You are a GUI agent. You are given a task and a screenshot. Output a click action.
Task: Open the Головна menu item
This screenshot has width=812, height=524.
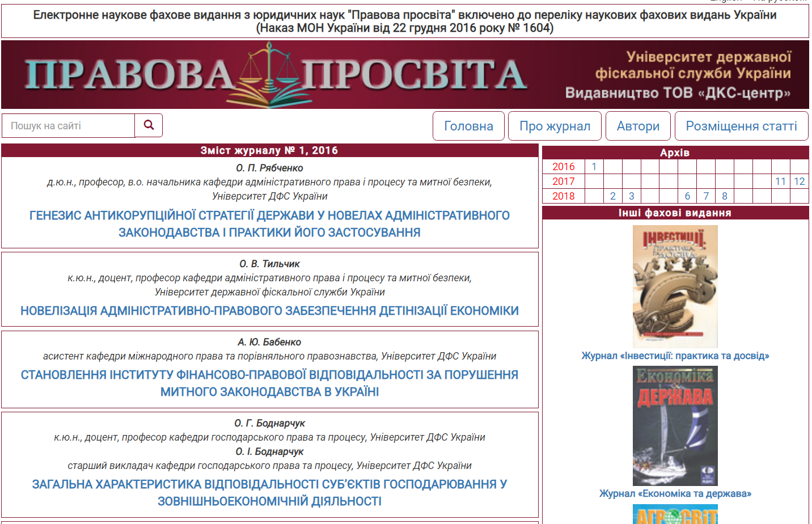(468, 126)
